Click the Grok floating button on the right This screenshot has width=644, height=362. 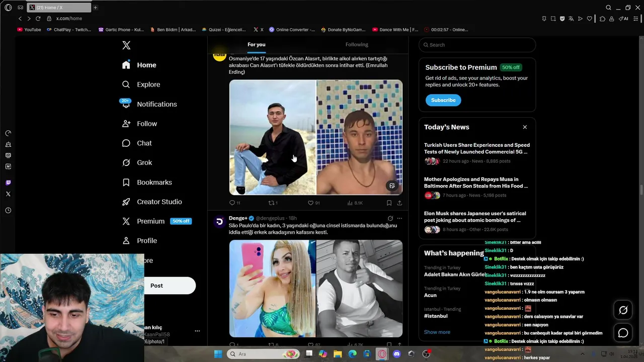coord(623,310)
